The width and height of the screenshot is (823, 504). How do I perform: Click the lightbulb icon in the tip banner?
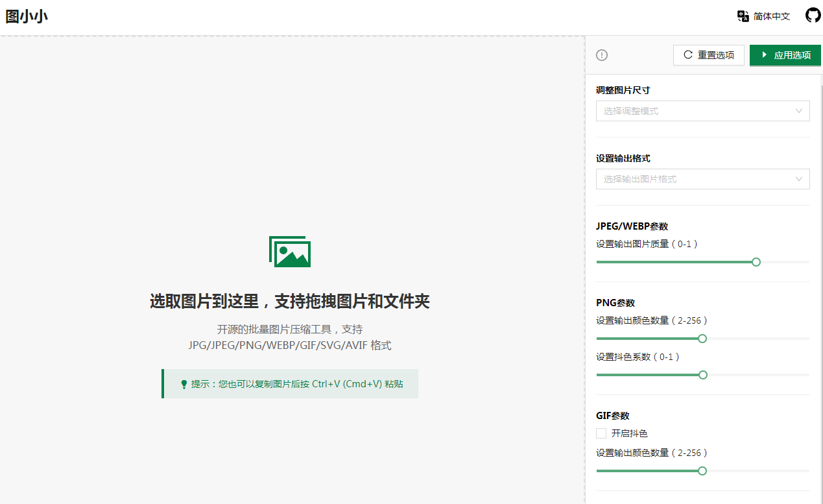[184, 384]
